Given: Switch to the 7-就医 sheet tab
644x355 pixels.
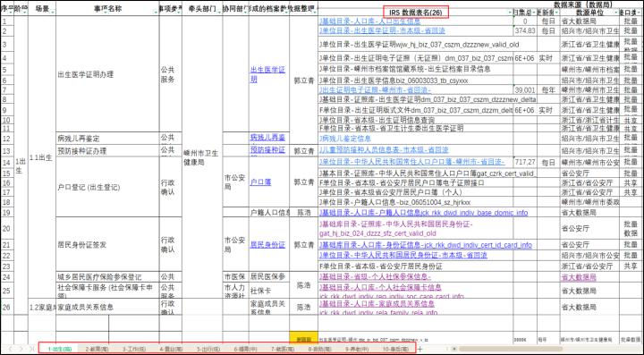Looking at the screenshot, I should click(x=283, y=350).
